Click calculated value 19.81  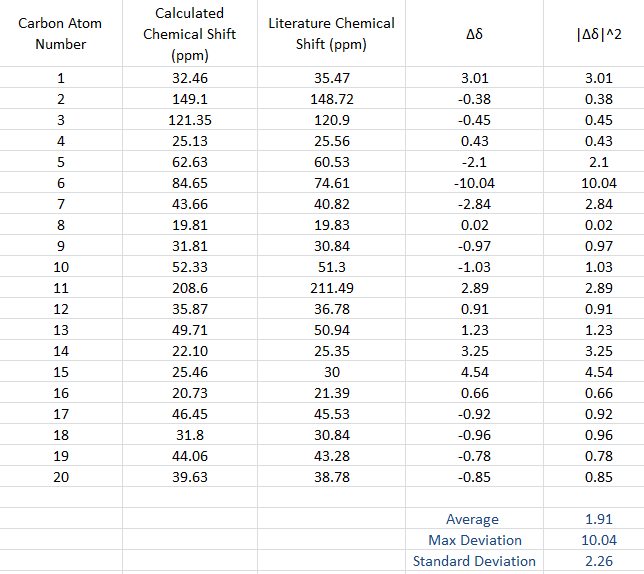[x=190, y=225]
